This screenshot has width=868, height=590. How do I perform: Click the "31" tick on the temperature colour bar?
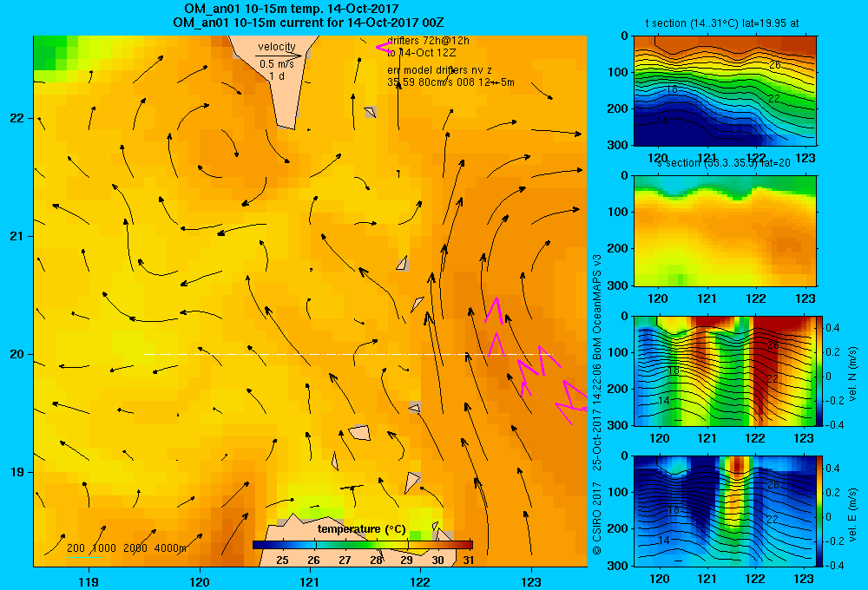coord(469,560)
